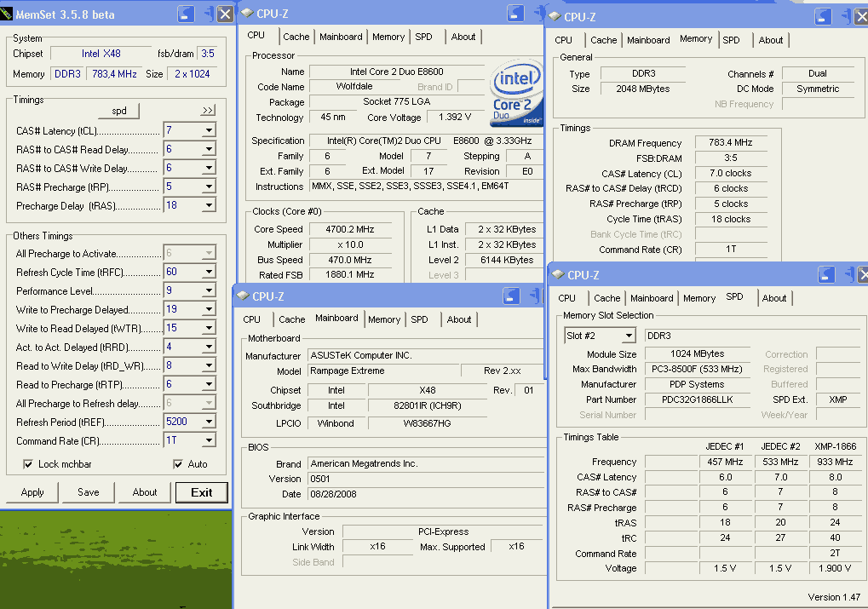The image size is (868, 609).
Task: Click the motherboard Model field Rampage Extreme
Action: pos(384,371)
